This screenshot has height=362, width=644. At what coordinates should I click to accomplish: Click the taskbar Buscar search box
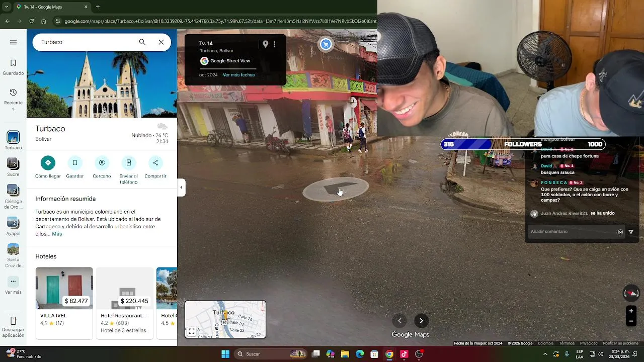(272, 354)
